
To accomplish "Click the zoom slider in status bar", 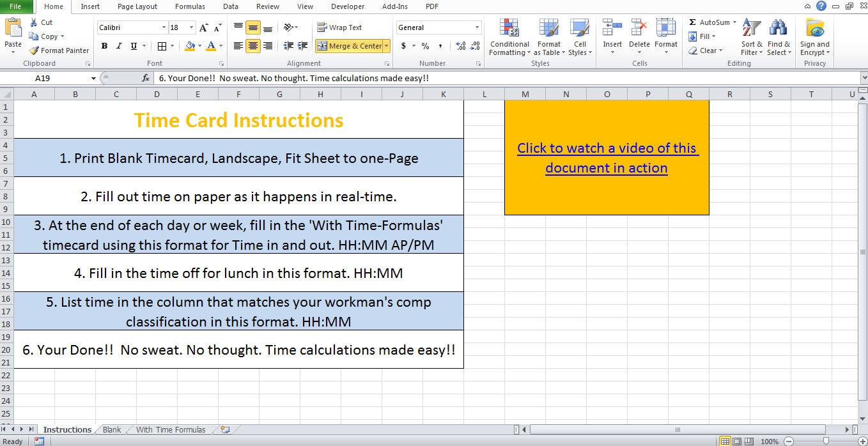I will pyautogui.click(x=825, y=441).
